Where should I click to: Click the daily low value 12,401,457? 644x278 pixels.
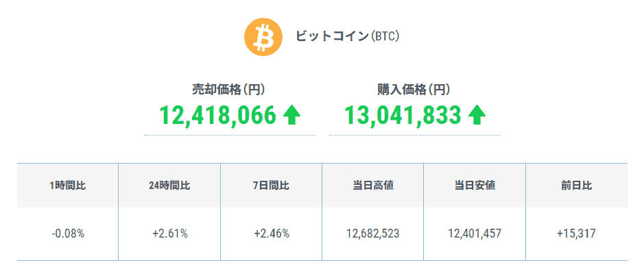point(475,233)
